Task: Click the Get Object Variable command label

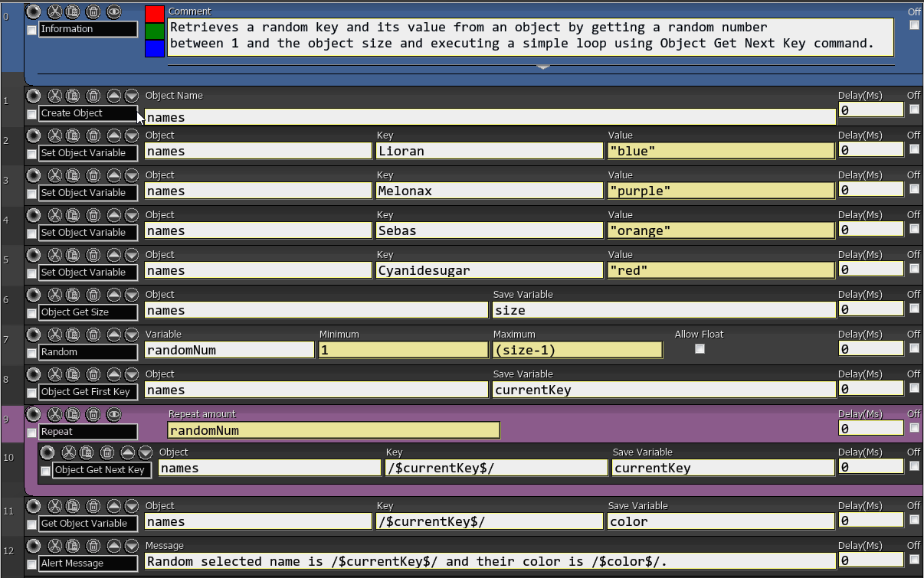Action: coord(87,524)
